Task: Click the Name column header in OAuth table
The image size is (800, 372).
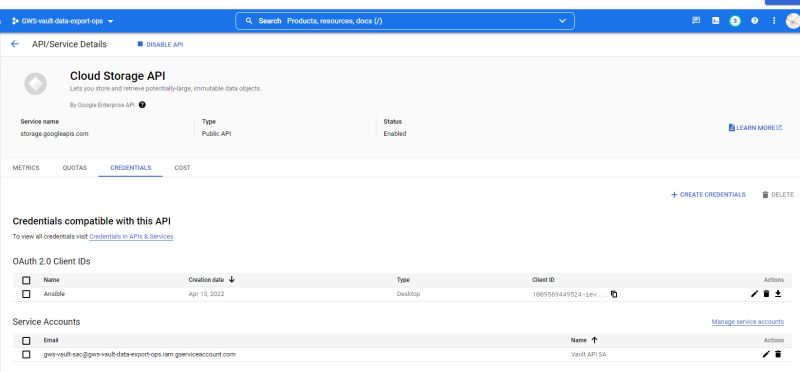Action: point(52,280)
